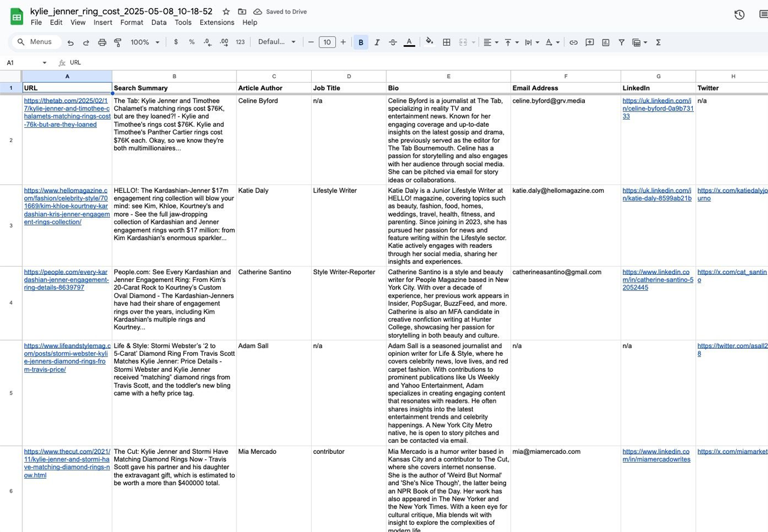Open more number formats (123)
Screen dimensions: 768x532
click(240, 42)
